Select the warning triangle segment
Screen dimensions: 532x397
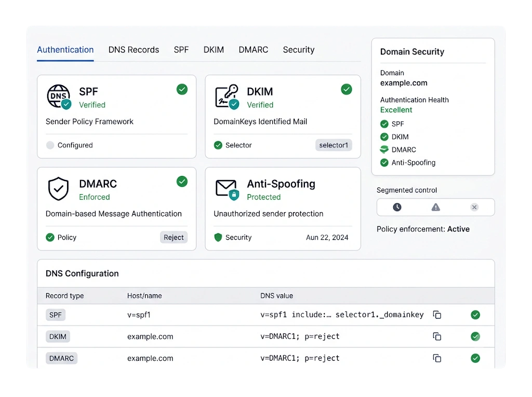click(436, 207)
